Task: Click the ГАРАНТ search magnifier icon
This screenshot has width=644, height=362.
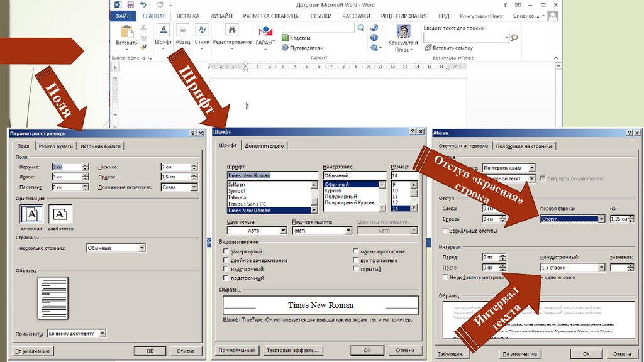Action: tap(360, 28)
